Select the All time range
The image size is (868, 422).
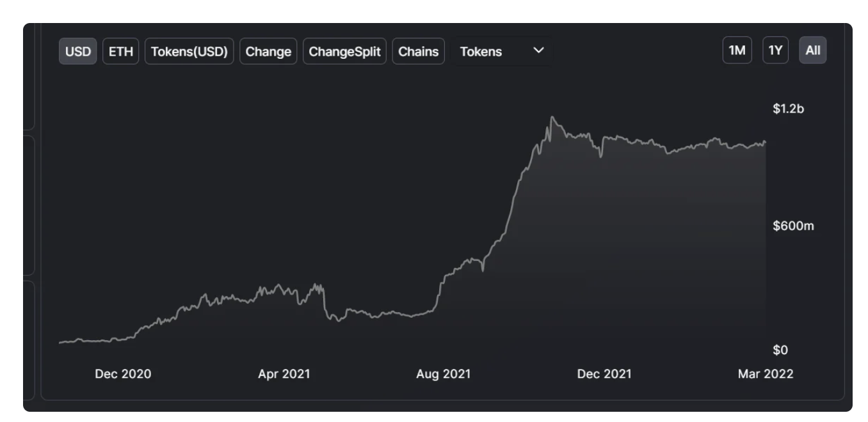(813, 51)
